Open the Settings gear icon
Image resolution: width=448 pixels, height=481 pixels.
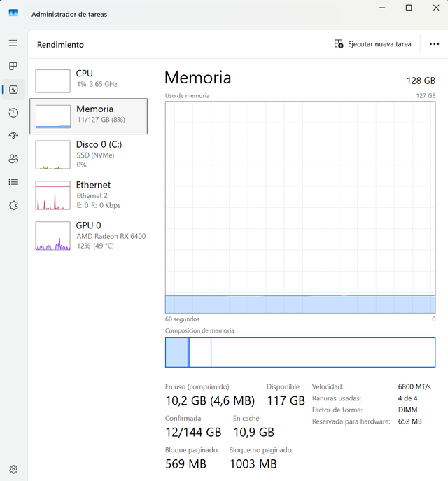click(x=13, y=469)
